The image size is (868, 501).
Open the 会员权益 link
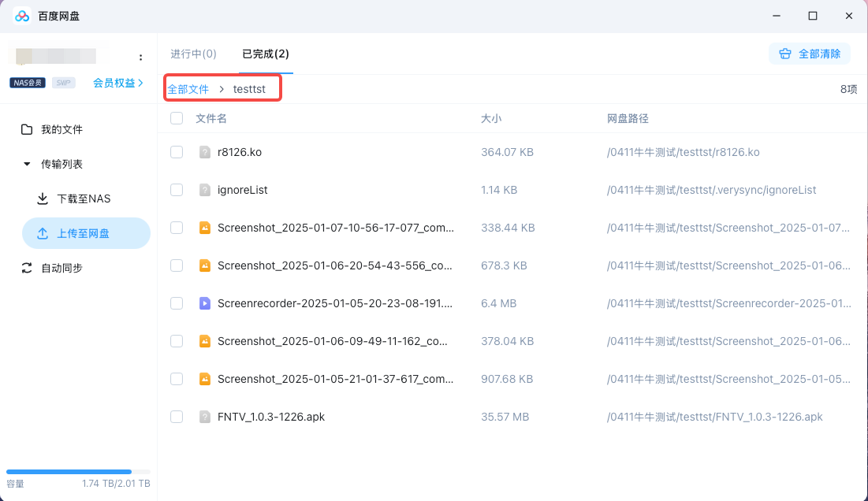pos(118,83)
